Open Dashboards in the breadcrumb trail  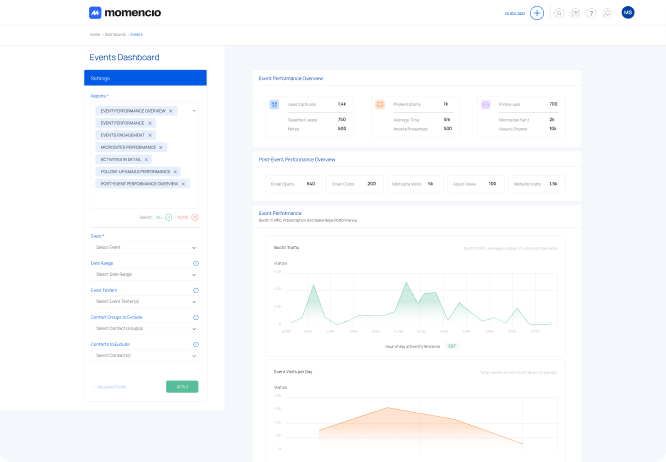click(x=115, y=34)
